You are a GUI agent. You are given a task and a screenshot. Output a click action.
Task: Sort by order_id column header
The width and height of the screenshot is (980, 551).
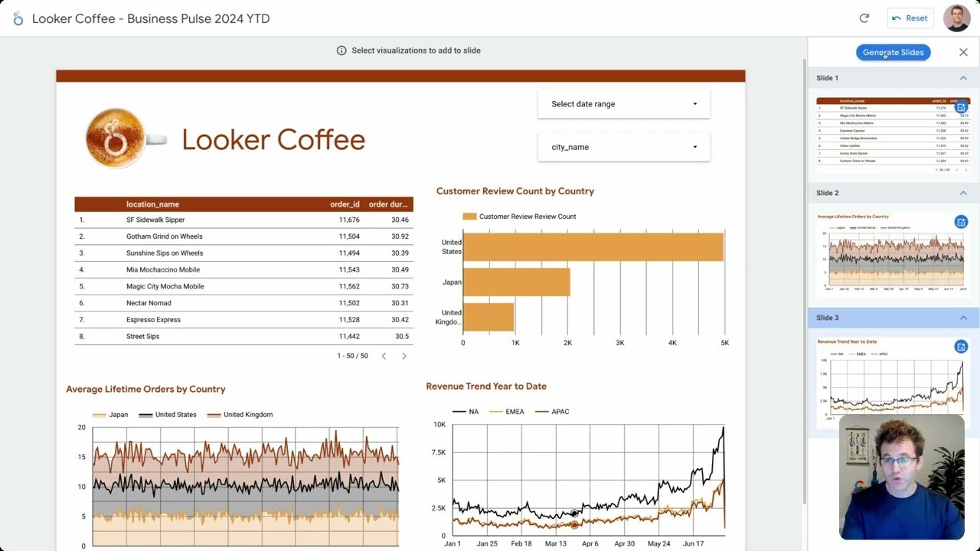(345, 204)
